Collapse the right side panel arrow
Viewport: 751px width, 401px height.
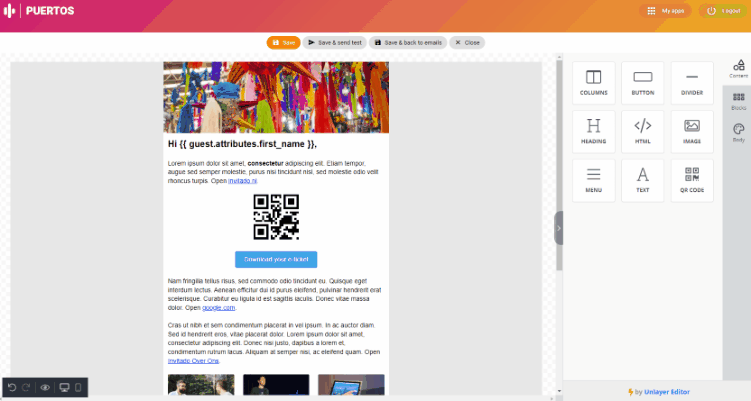tap(558, 228)
